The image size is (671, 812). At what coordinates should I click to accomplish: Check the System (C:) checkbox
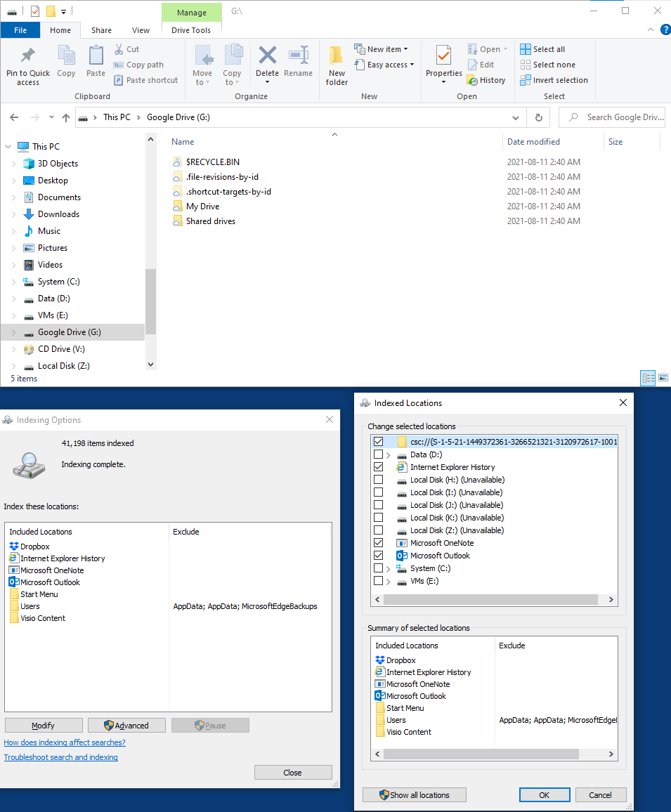coord(378,568)
